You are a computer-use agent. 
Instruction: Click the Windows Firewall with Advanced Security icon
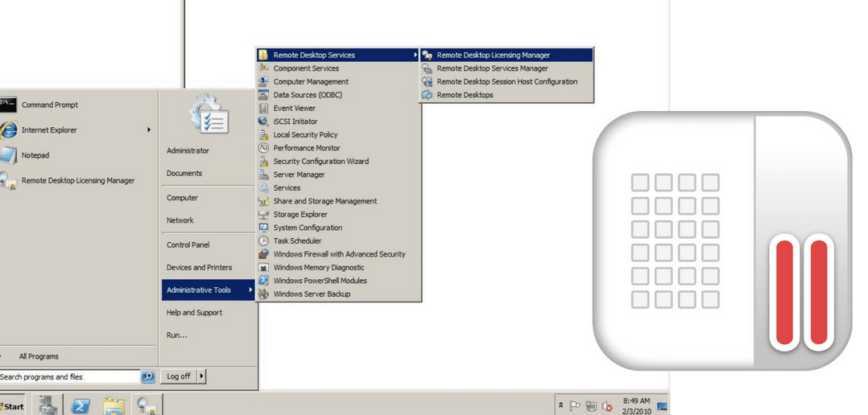(x=264, y=253)
